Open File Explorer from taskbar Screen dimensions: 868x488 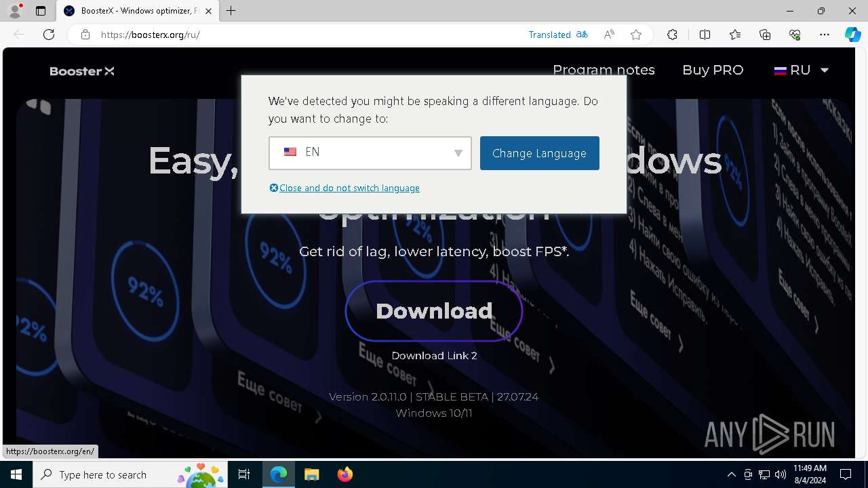(311, 474)
